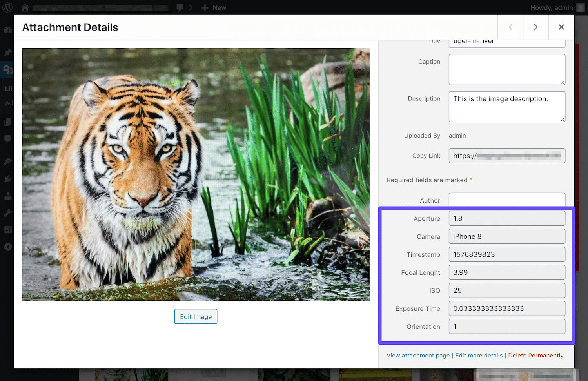Open Edit more details link
588x381 pixels.
pyautogui.click(x=479, y=355)
